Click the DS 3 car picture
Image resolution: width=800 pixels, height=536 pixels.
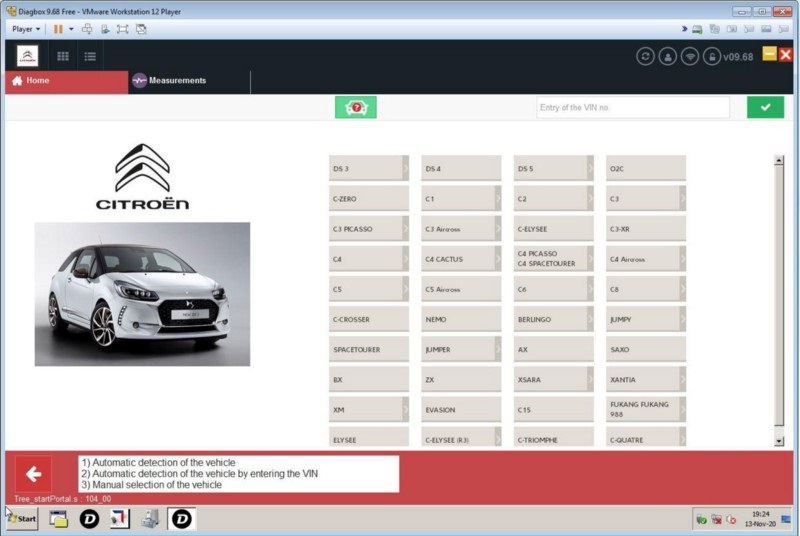point(142,294)
